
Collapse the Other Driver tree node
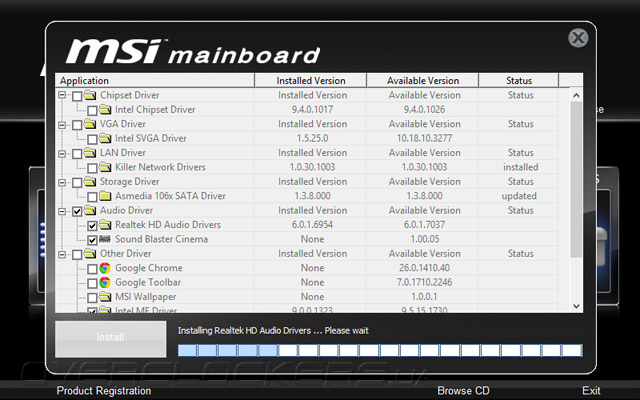[x=62, y=255]
